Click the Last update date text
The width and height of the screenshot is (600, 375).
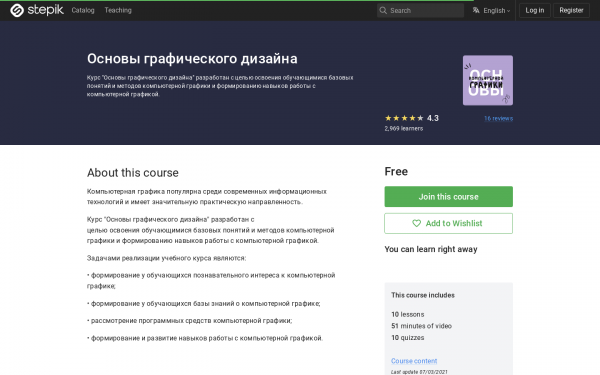click(x=419, y=372)
